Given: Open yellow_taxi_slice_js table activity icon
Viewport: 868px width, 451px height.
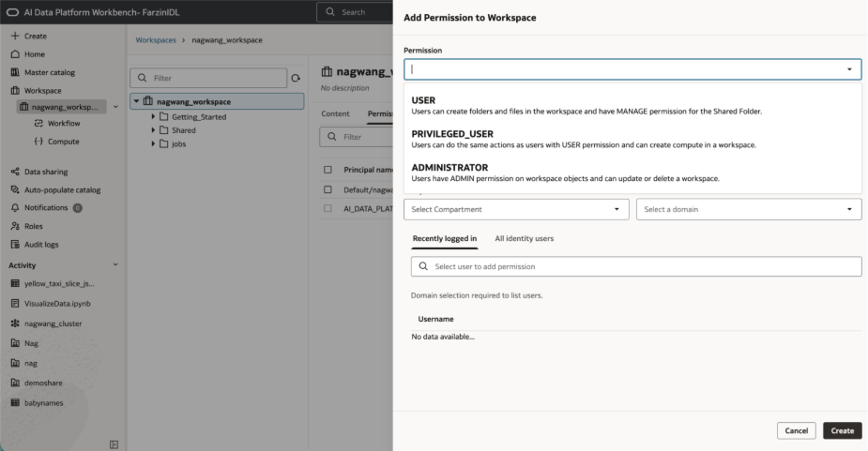Looking at the screenshot, I should [x=15, y=283].
